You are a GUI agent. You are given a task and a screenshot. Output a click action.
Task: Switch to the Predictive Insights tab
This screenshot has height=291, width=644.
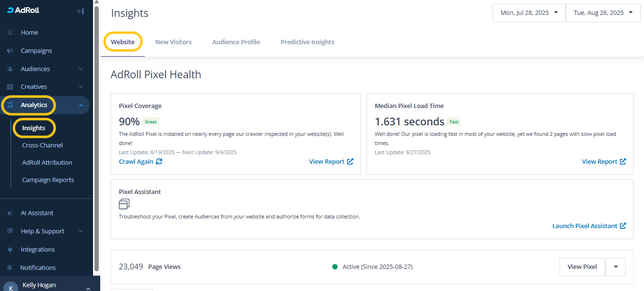(x=307, y=42)
